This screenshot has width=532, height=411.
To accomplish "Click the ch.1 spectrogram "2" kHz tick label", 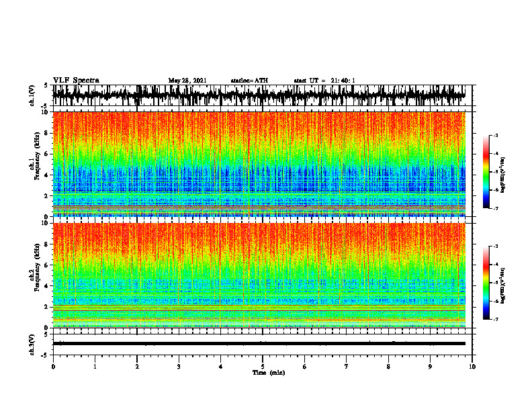I will (47, 196).
